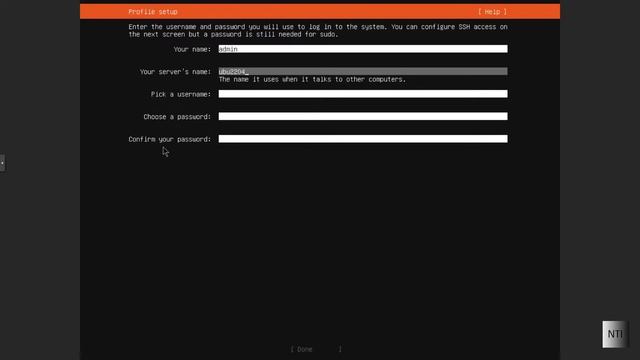Screen dimensions: 640x360
Task: Select the 'Profile setup' title text
Action: pyautogui.click(x=153, y=12)
